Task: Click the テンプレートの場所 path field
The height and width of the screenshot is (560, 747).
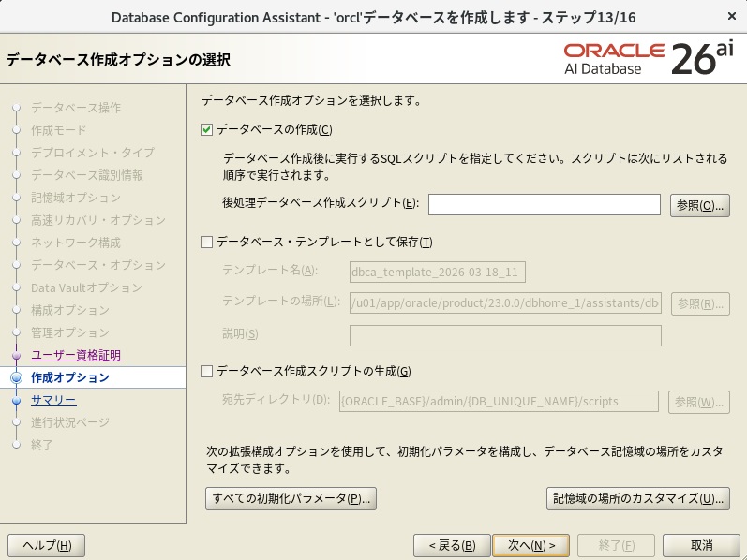Action: coord(505,303)
